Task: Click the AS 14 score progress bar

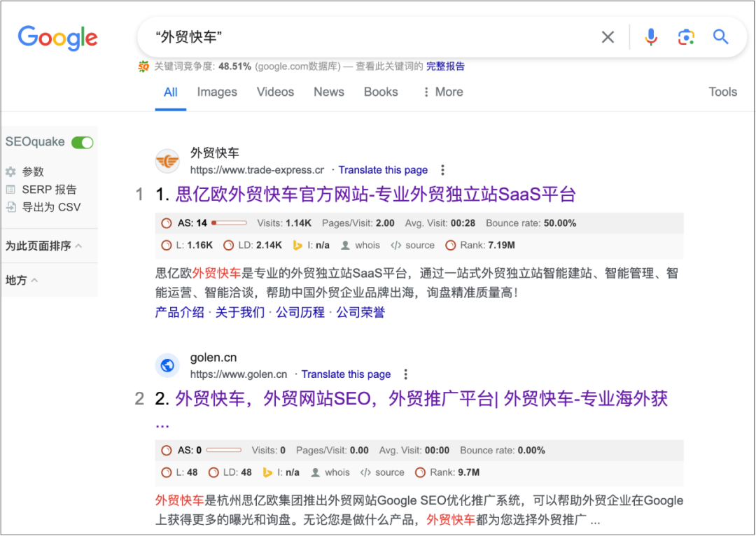Action: (229, 223)
